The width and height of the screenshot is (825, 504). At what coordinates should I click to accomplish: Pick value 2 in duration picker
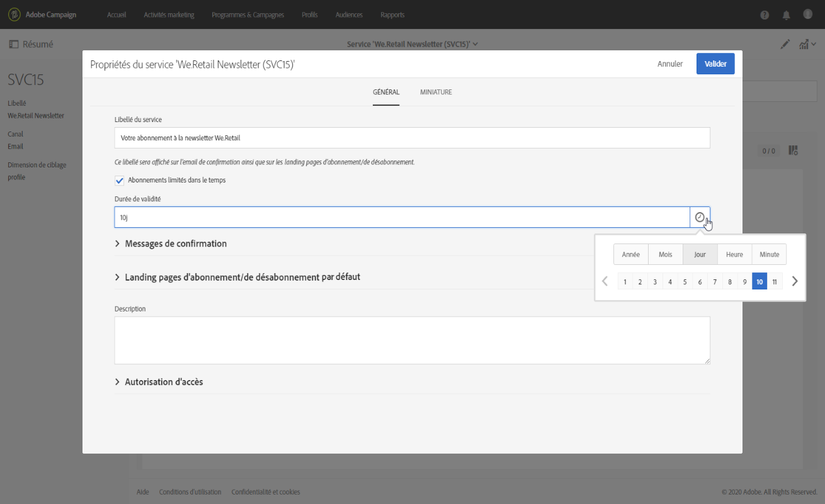(640, 282)
